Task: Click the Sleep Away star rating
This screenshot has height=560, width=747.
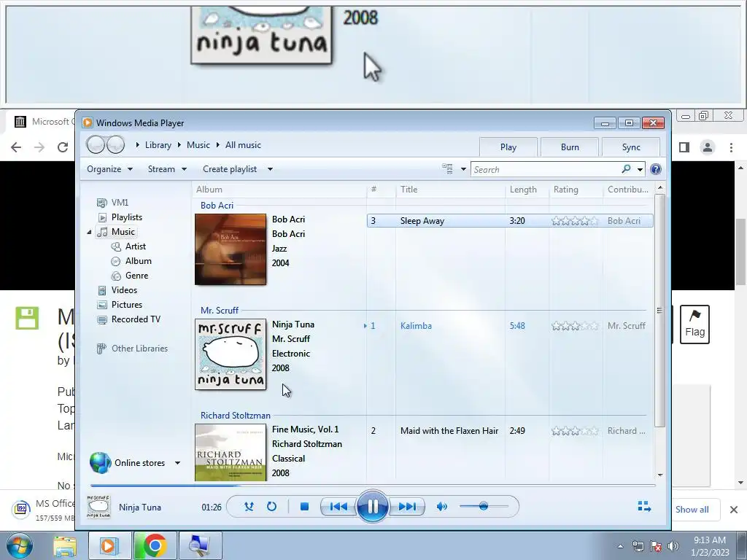Action: 575,221
